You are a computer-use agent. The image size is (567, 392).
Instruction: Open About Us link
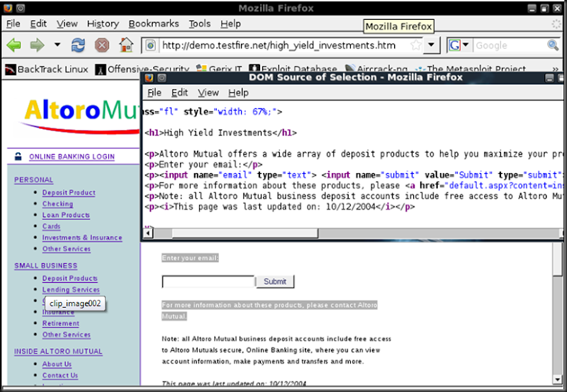pos(57,364)
